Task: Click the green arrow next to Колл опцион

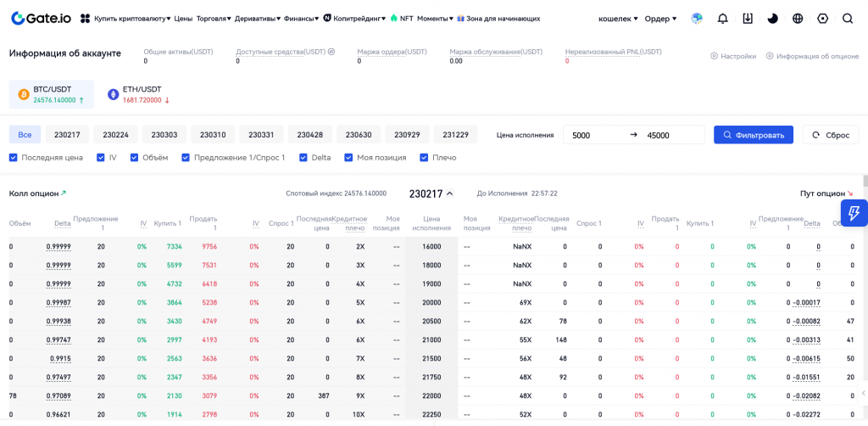Action: click(x=64, y=193)
